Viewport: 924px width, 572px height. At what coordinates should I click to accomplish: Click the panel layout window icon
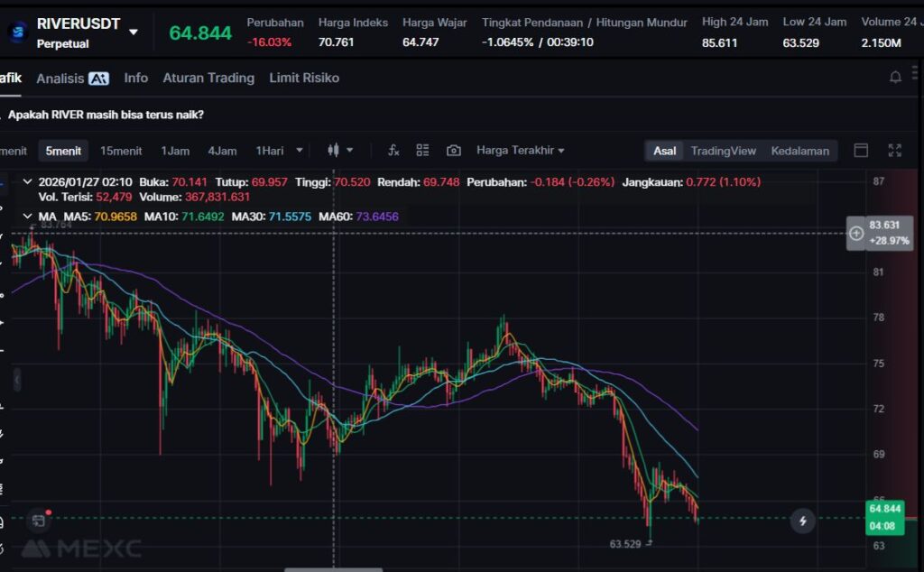coord(861,151)
